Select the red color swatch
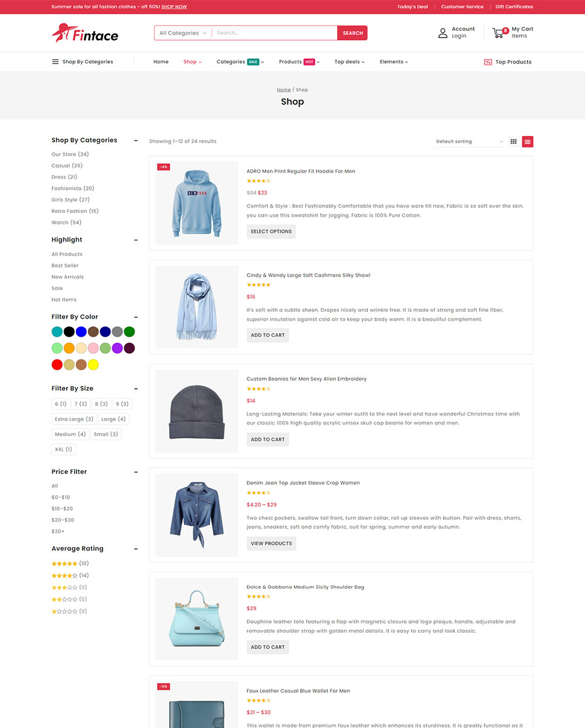 [x=57, y=365]
